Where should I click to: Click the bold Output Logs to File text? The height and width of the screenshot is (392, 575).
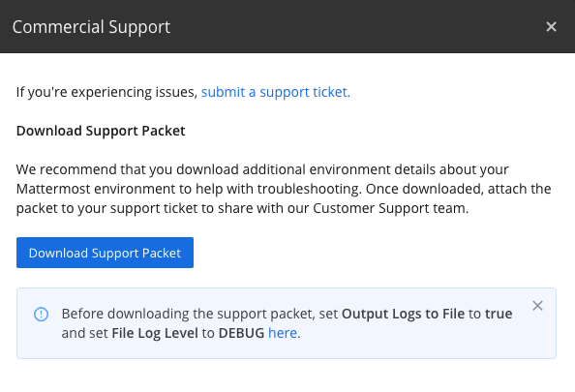pos(403,314)
